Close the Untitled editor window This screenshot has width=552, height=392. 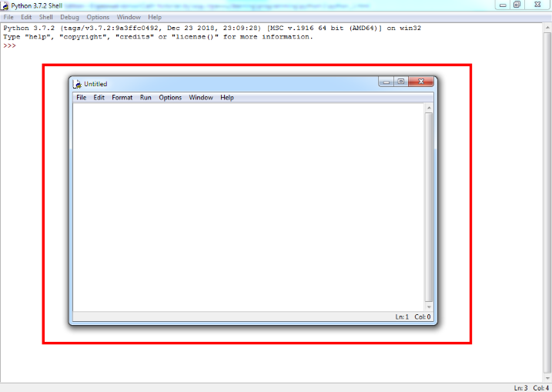tap(420, 82)
